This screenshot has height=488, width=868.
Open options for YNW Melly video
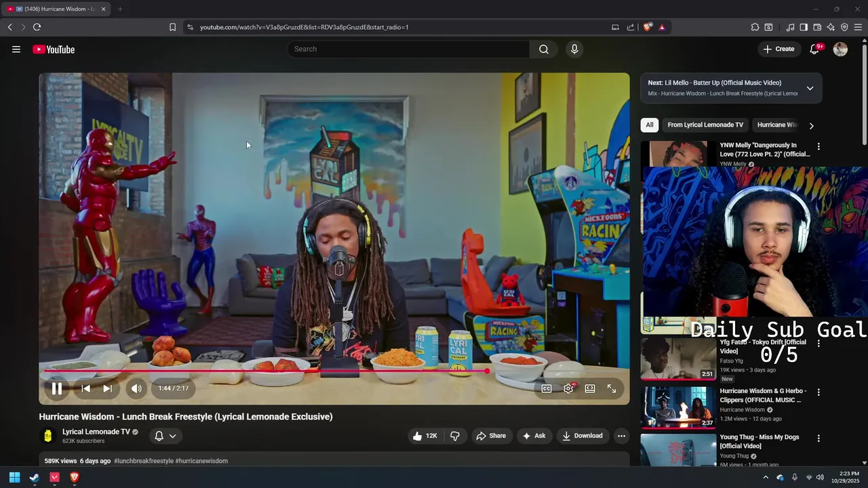(x=818, y=146)
